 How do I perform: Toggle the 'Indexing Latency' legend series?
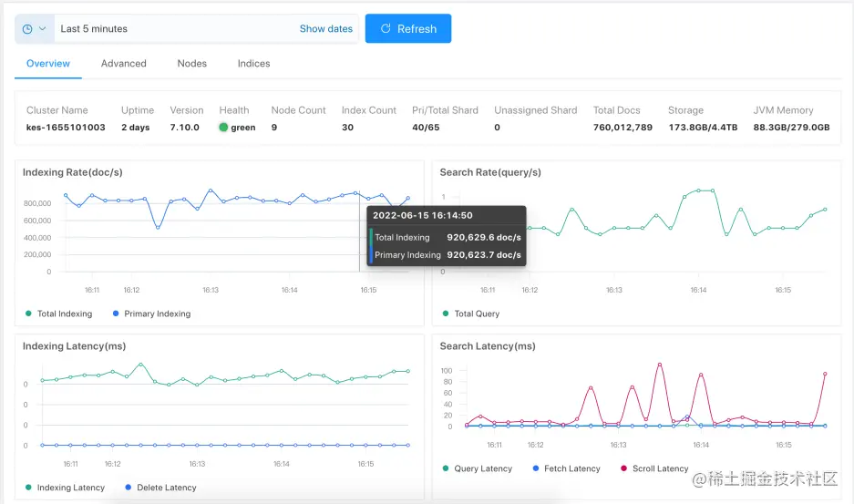pyautogui.click(x=65, y=488)
